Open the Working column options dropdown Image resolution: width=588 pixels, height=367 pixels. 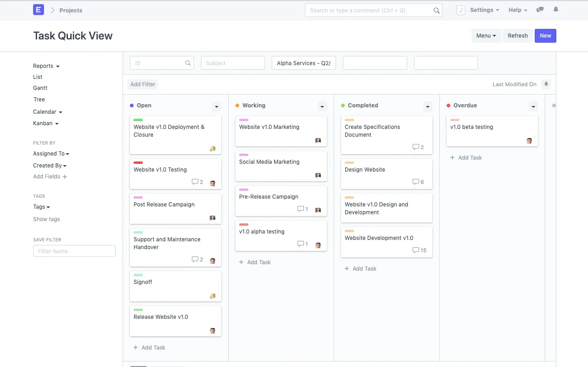(x=322, y=106)
